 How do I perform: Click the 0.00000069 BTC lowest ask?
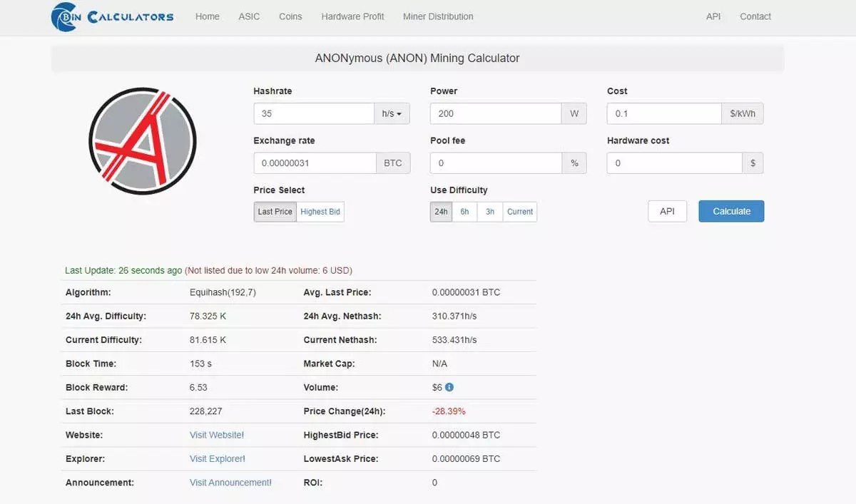[467, 459]
